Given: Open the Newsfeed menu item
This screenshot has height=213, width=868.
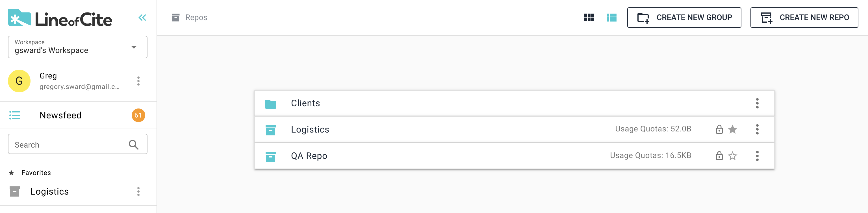Looking at the screenshot, I should (61, 116).
